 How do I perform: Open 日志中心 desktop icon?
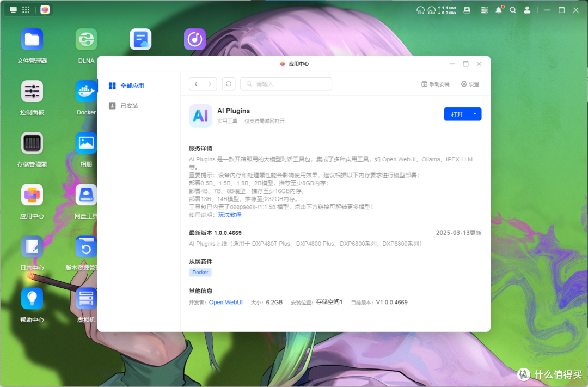(32, 246)
